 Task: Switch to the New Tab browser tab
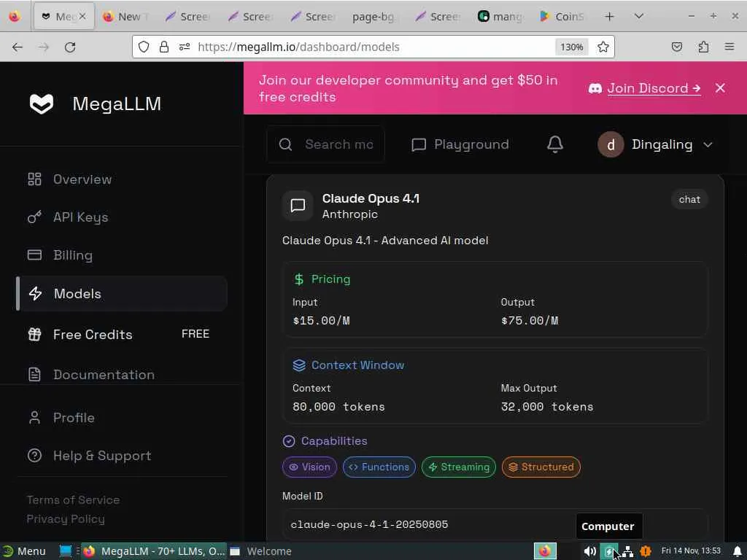coord(125,17)
